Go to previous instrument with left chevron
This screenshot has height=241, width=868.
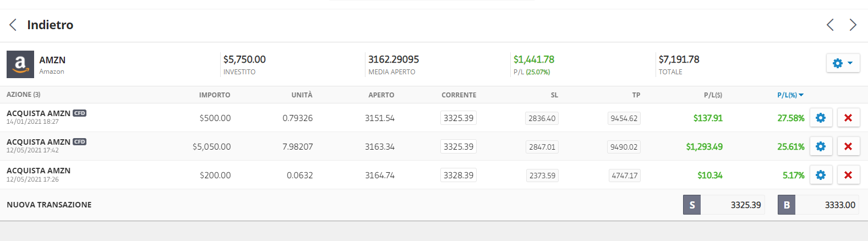pyautogui.click(x=830, y=25)
